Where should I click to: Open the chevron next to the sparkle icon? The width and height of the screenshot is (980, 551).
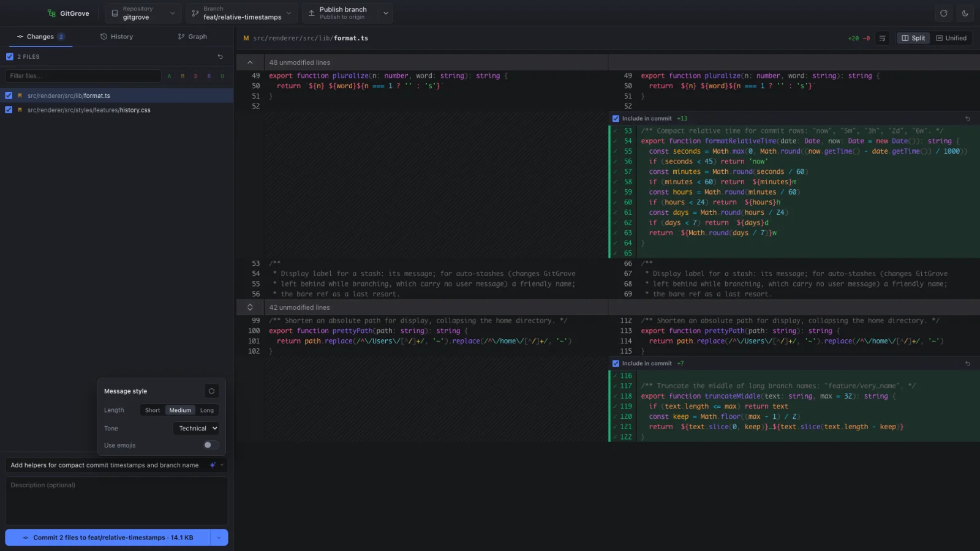click(222, 465)
